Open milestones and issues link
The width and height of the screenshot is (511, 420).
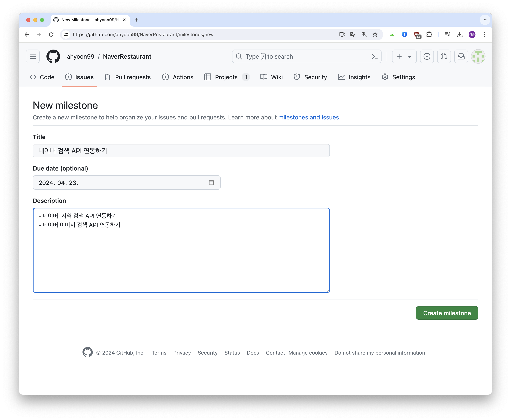[x=308, y=117]
